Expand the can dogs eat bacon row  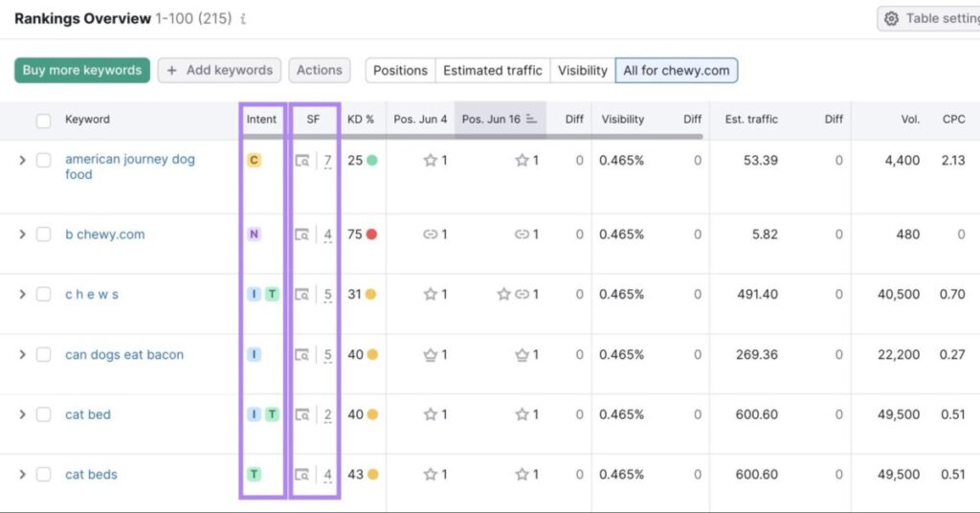tap(23, 354)
